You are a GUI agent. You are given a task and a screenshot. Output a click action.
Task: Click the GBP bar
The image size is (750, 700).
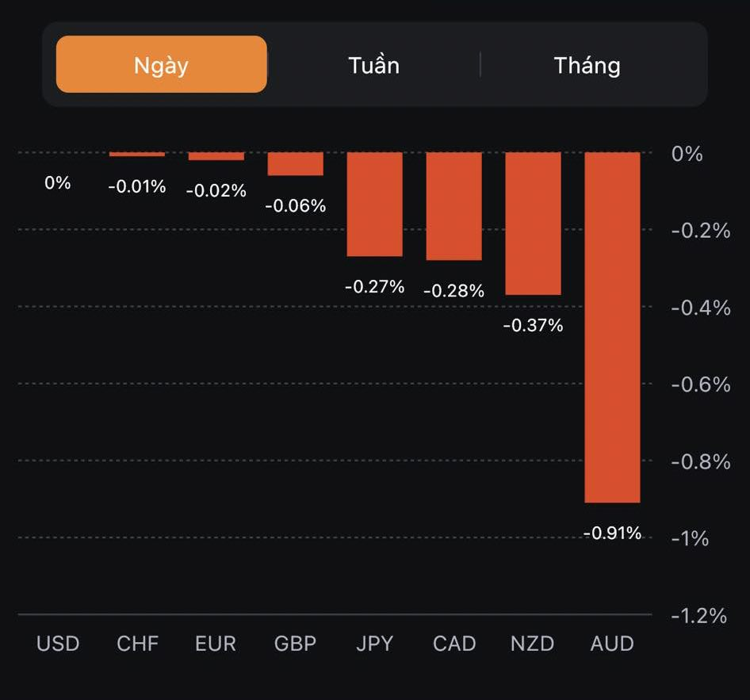295,163
